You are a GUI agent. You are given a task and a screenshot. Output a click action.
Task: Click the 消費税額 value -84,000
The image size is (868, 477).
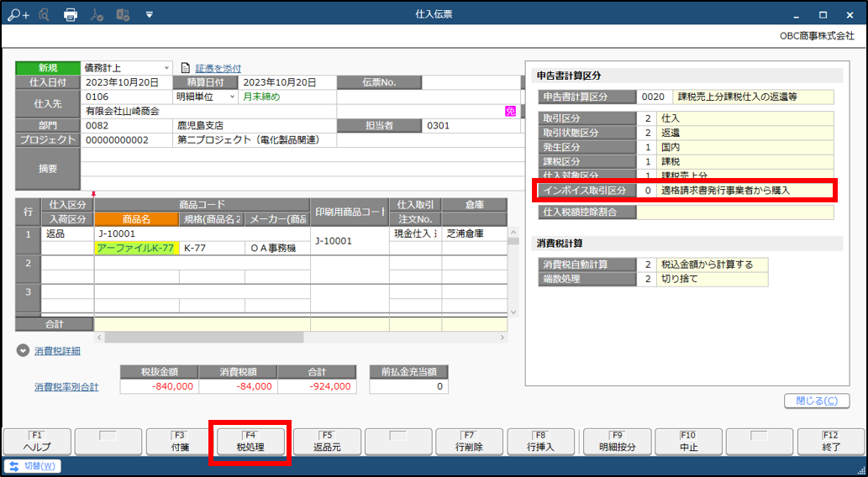238,386
